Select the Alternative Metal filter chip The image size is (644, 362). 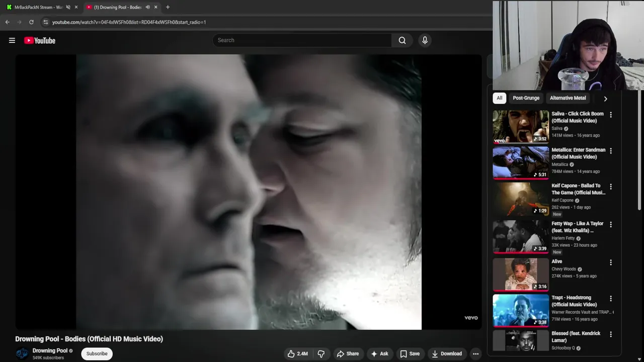[568, 98]
